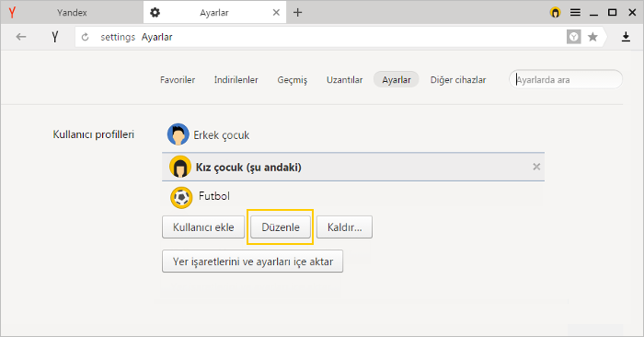Open the Uzantılar section
Viewport: 644px width, 337px height.
[x=344, y=80]
